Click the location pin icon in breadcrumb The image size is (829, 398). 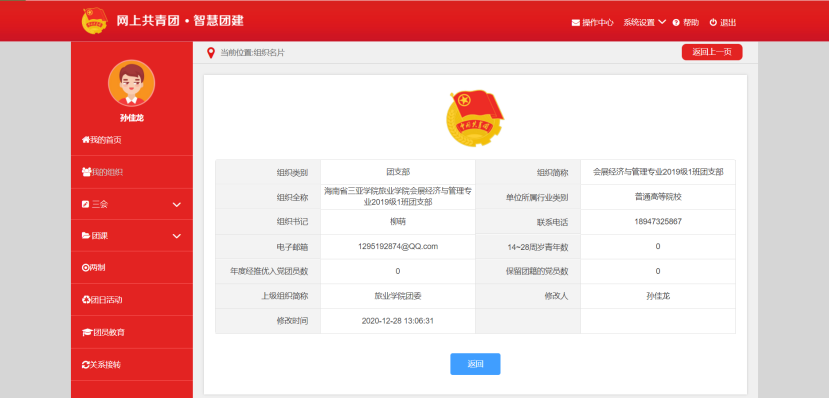pos(211,53)
